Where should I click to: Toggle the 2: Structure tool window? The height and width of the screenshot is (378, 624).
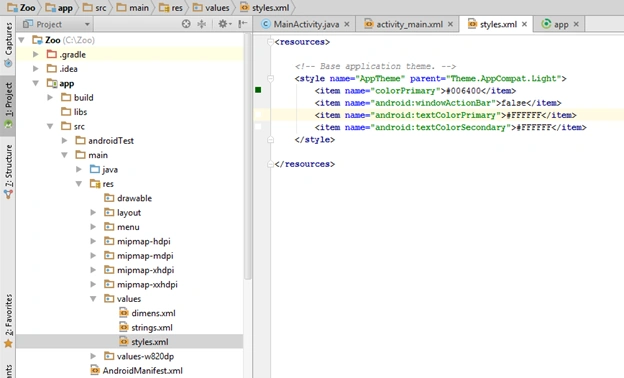pos(8,171)
